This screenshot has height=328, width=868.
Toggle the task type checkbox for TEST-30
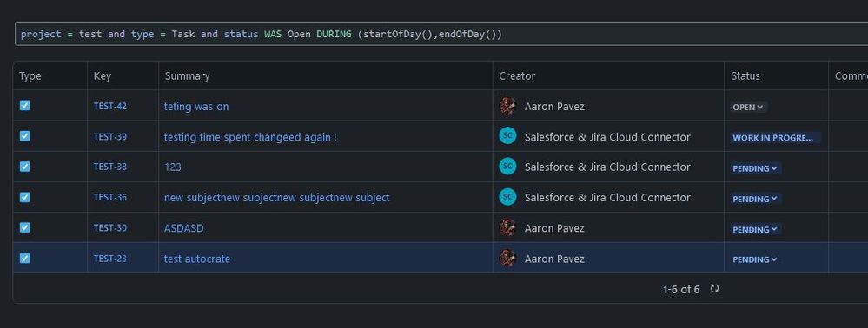(25, 226)
